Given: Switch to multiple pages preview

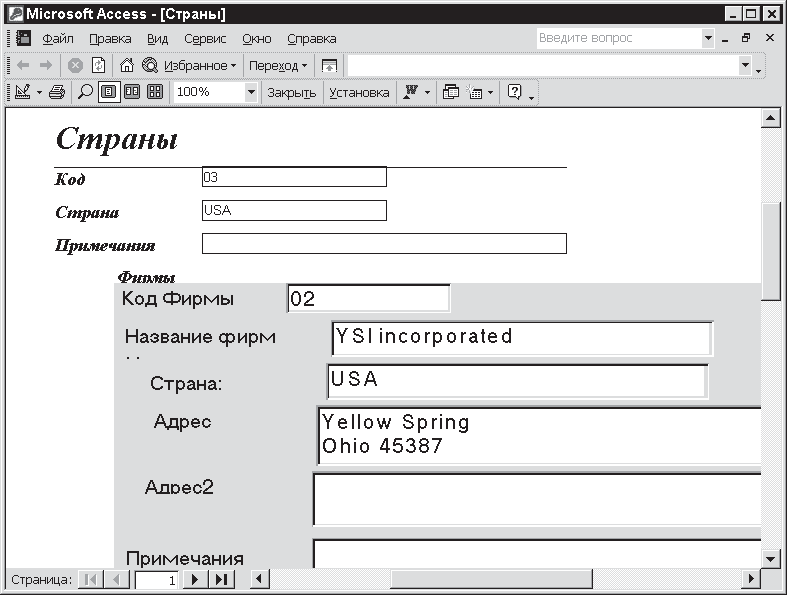Looking at the screenshot, I should 154,92.
